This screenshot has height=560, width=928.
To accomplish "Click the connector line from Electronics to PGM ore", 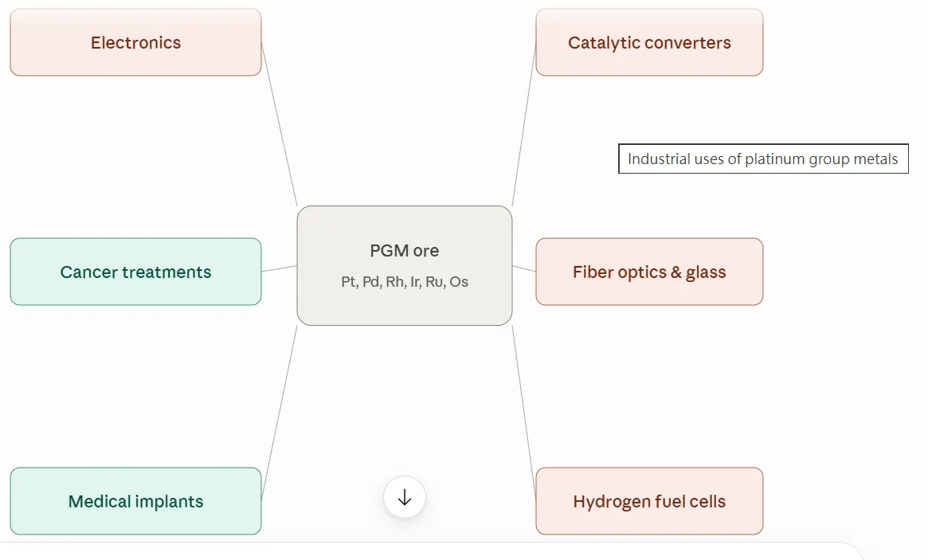I will [280, 124].
